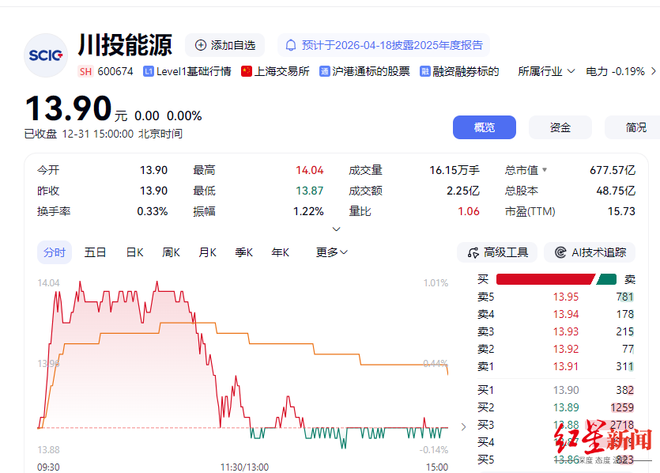Switch chart to 日K view
Image resolution: width=660 pixels, height=473 pixels.
tap(135, 253)
